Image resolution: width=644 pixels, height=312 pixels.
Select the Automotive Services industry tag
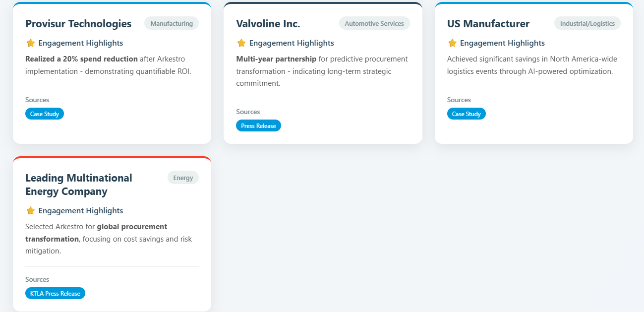(374, 23)
